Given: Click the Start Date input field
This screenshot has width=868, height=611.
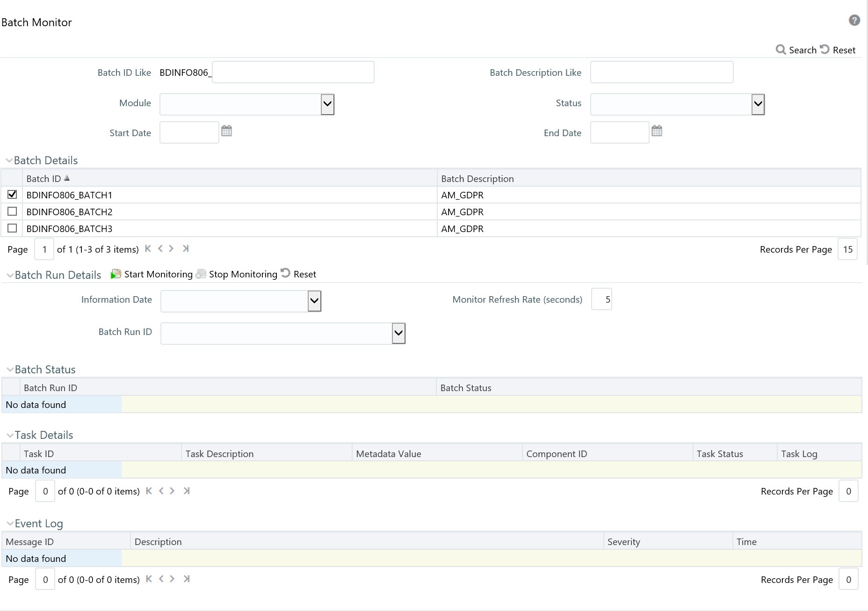Looking at the screenshot, I should (x=189, y=132).
